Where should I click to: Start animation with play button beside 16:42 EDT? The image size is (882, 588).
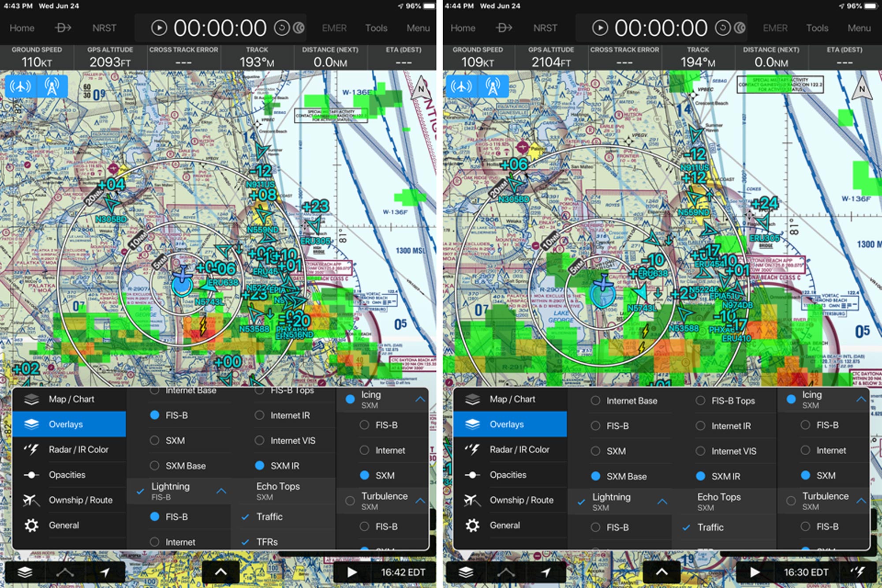point(351,572)
